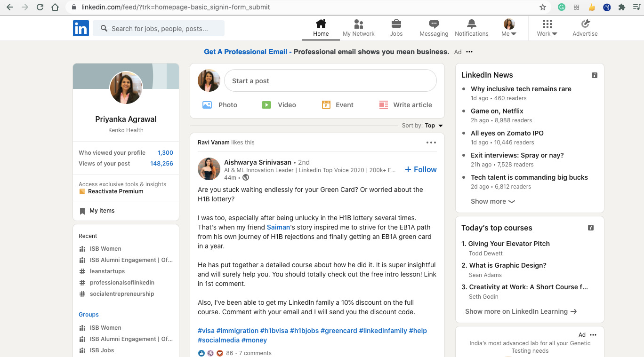The height and width of the screenshot is (357, 644).
Task: Open Views of your post stats
Action: click(x=126, y=164)
